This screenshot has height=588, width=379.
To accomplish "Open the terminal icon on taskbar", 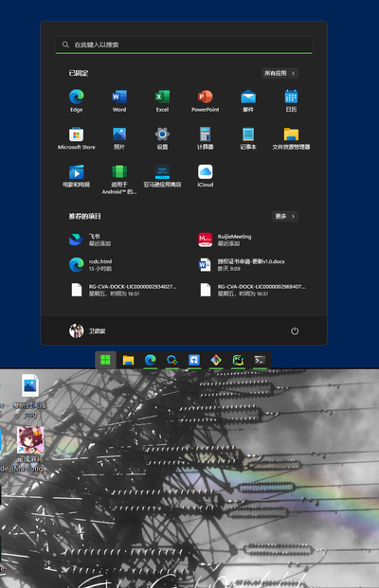I will tap(260, 360).
